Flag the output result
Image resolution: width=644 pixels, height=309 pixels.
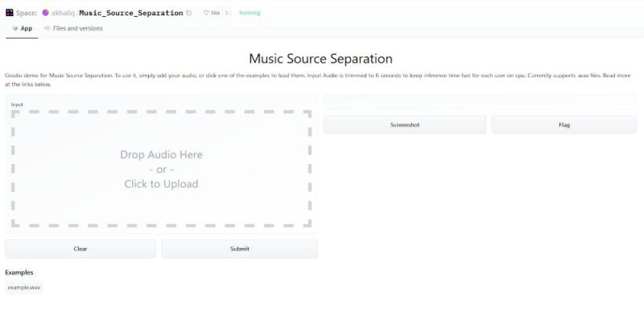(564, 125)
